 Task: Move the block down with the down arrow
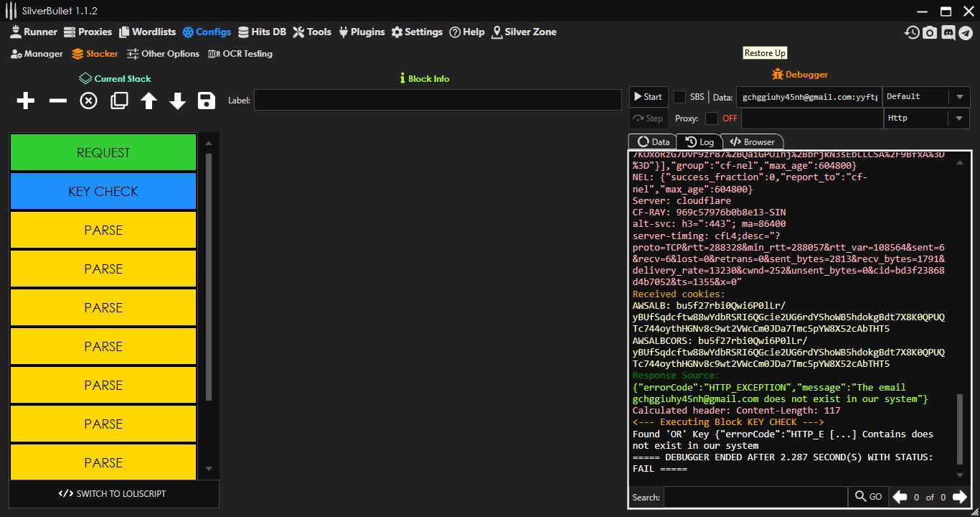pos(177,101)
